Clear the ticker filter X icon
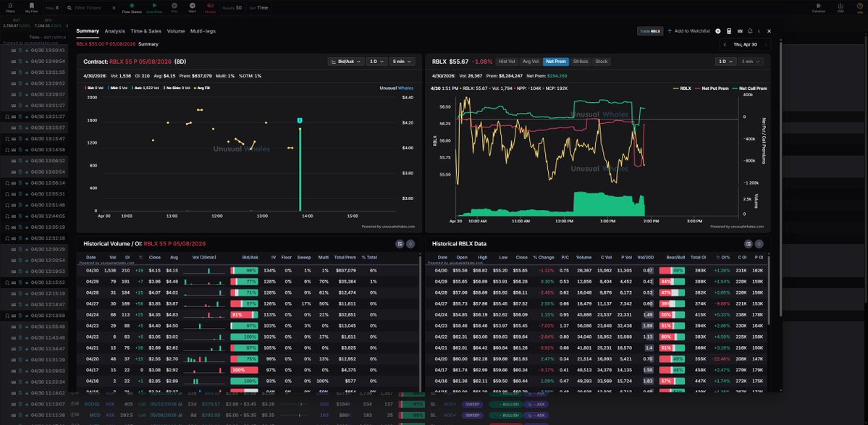The image size is (868, 425). tap(114, 8)
